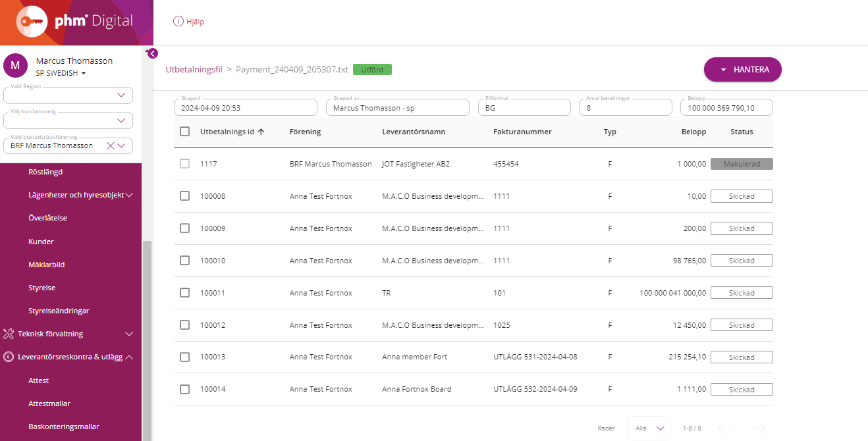This screenshot has height=441, width=868.
Task: Navigate to Utbetalningsfil breadcrumb link
Action: 194,69
